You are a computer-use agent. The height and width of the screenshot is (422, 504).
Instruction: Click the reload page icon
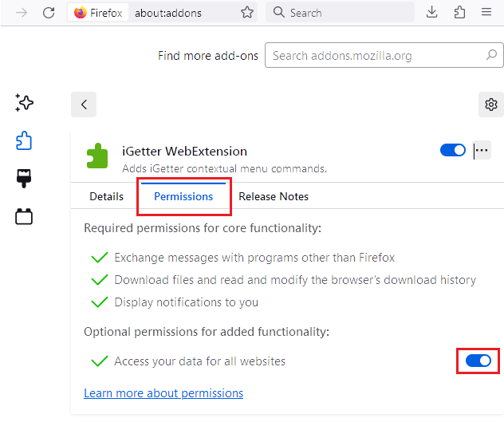(49, 13)
